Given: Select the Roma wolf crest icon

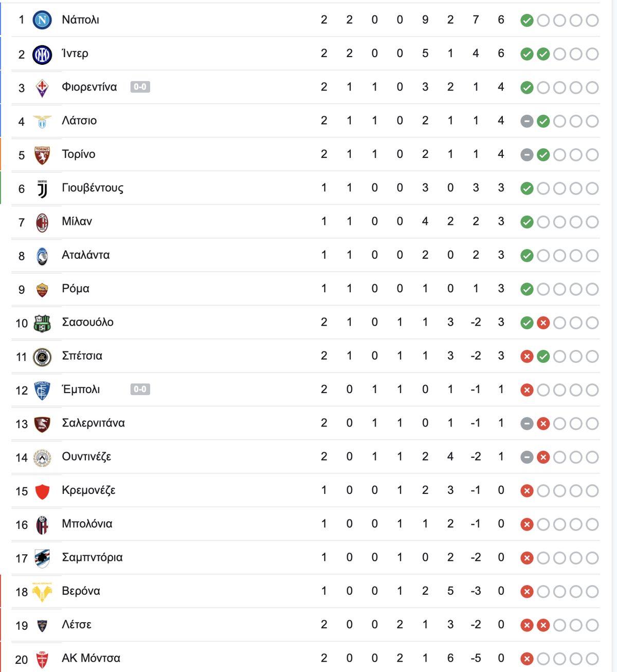Looking at the screenshot, I should tap(42, 290).
